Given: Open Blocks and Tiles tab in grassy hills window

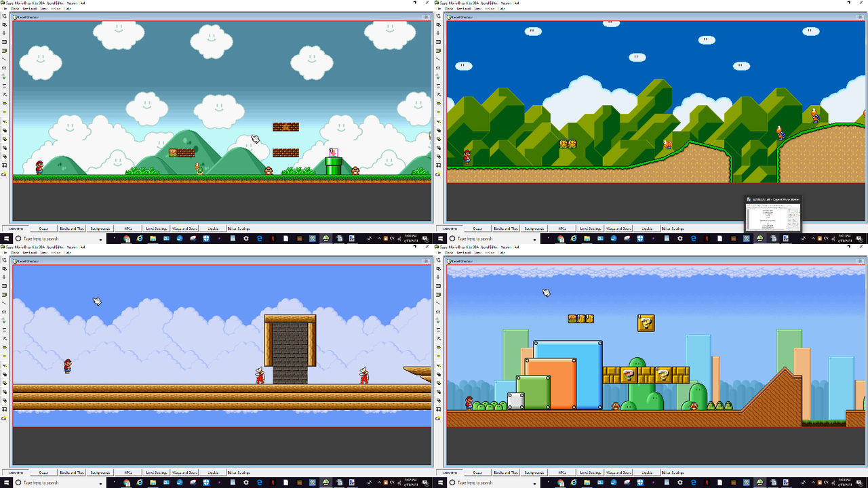Looking at the screenshot, I should (71, 228).
